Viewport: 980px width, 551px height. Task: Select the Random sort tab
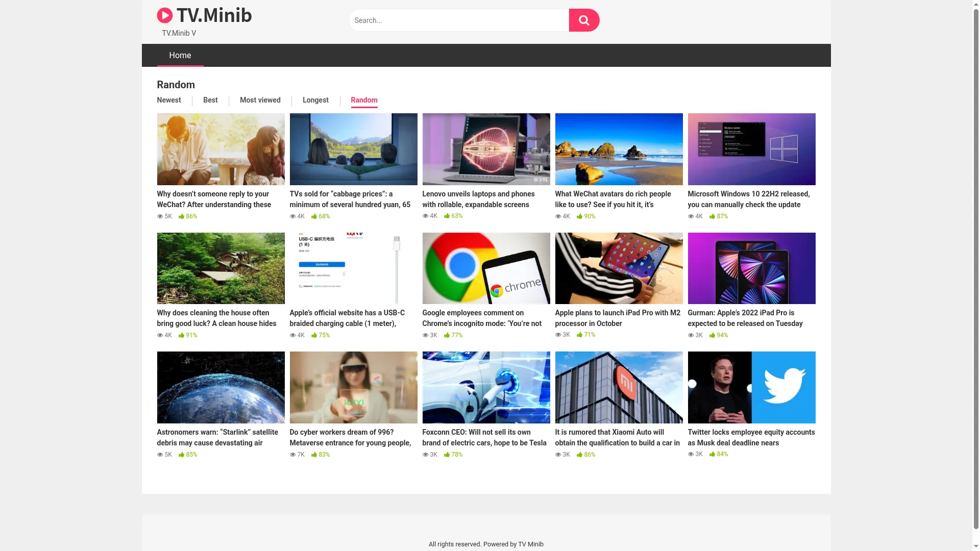click(x=364, y=100)
